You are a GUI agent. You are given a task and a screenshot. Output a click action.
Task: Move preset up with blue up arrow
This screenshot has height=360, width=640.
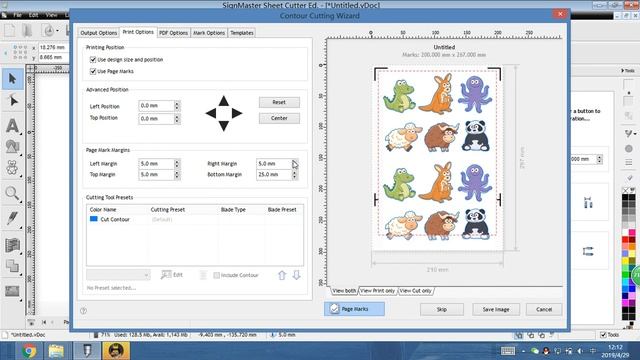pos(282,275)
